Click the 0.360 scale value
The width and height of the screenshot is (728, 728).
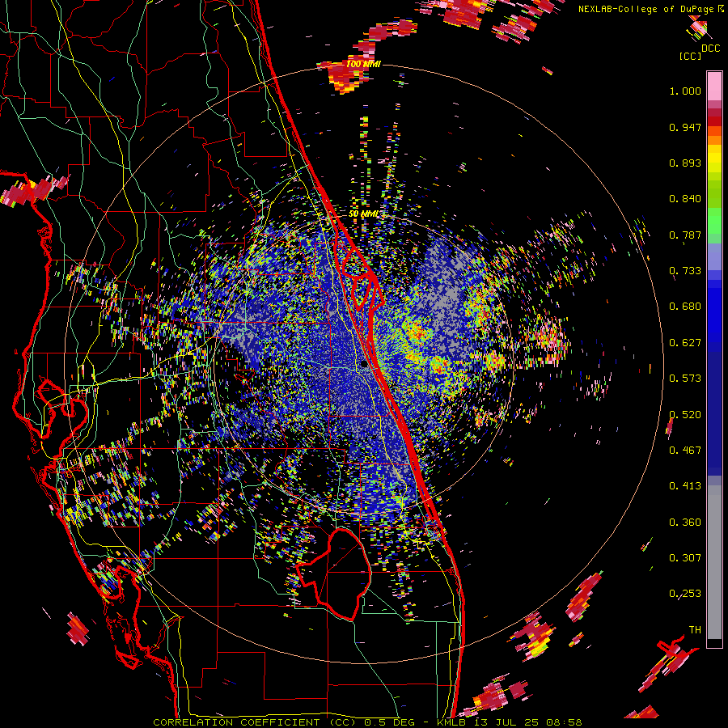(x=685, y=523)
